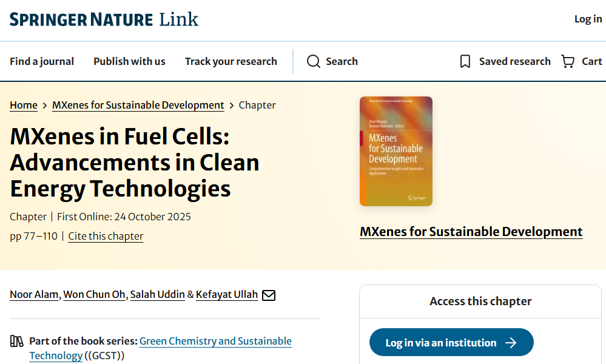Click the email envelope icon beside Kefayat Ullah
This screenshot has width=606, height=364.
tap(268, 295)
